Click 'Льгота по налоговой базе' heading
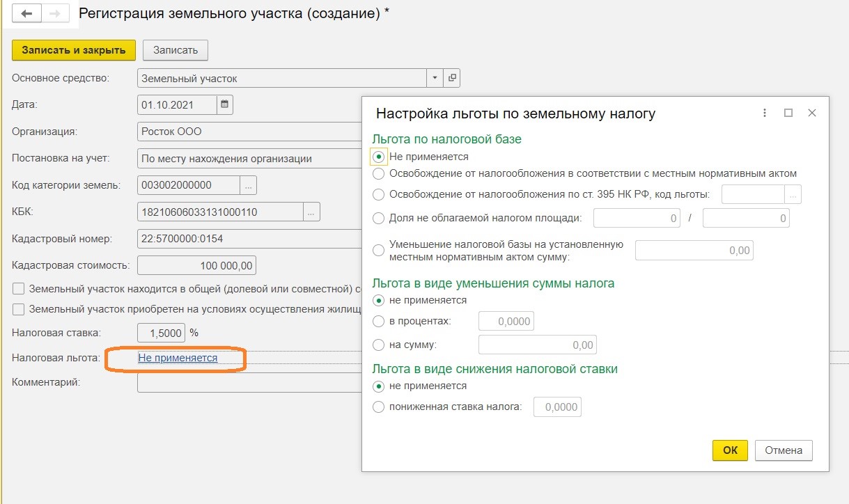This screenshot has height=504, width=849. [447, 139]
